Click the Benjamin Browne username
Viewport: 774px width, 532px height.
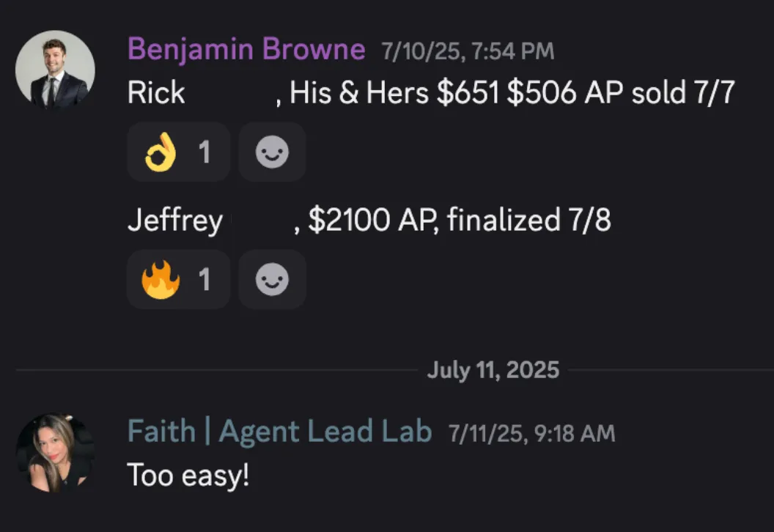tap(246, 49)
